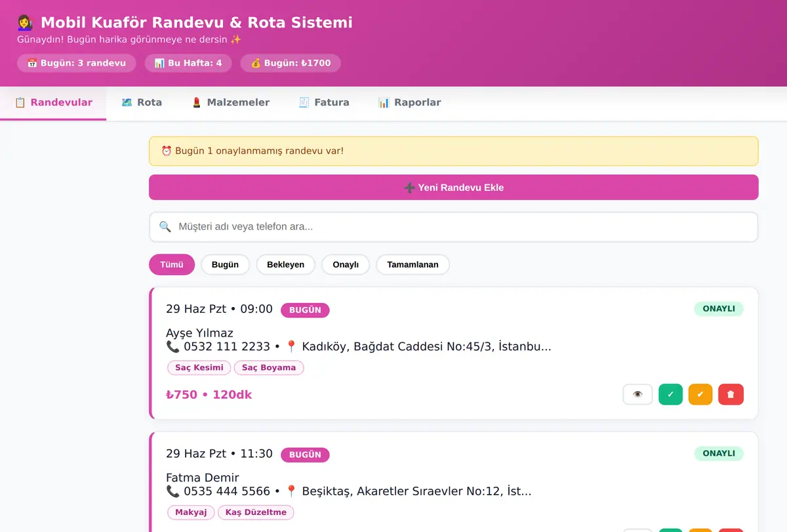Click customer name Fatma Demir

coord(202,478)
